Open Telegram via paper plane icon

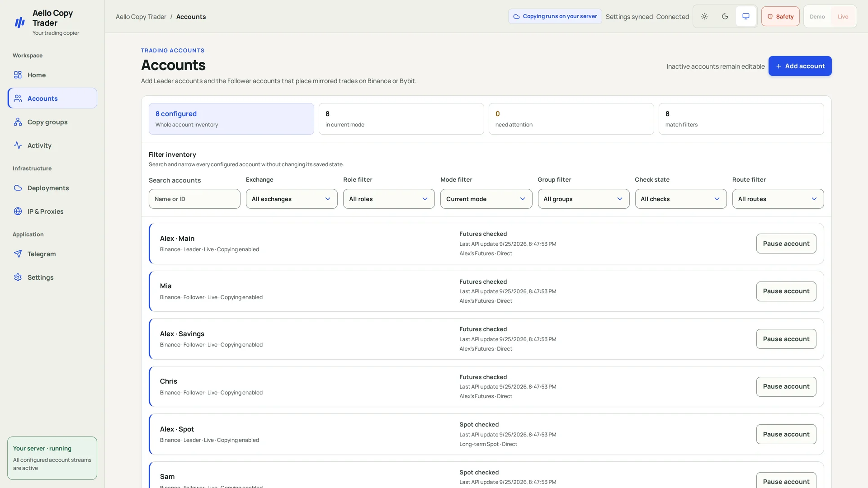point(18,254)
